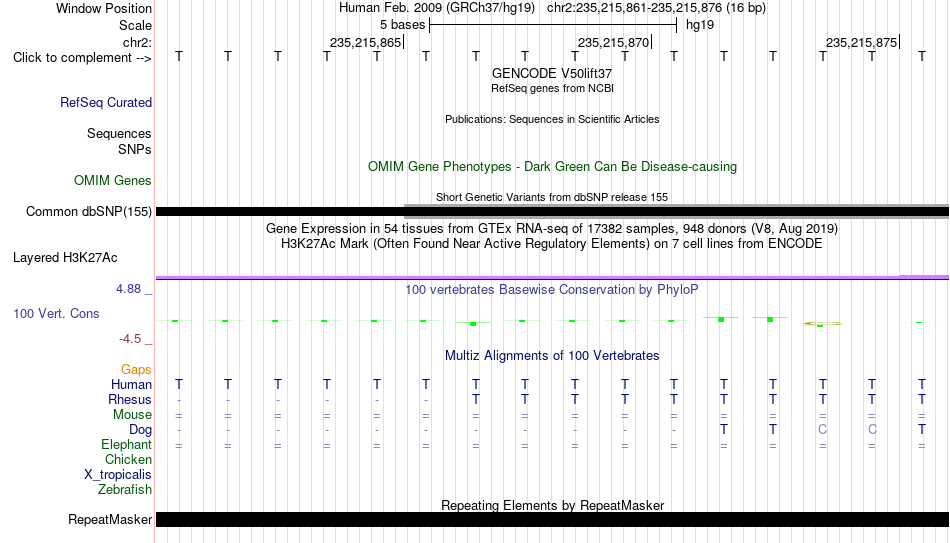This screenshot has width=950, height=543.
Task: Click the 235,215,870 coordinate on the ruler
Action: [613, 42]
